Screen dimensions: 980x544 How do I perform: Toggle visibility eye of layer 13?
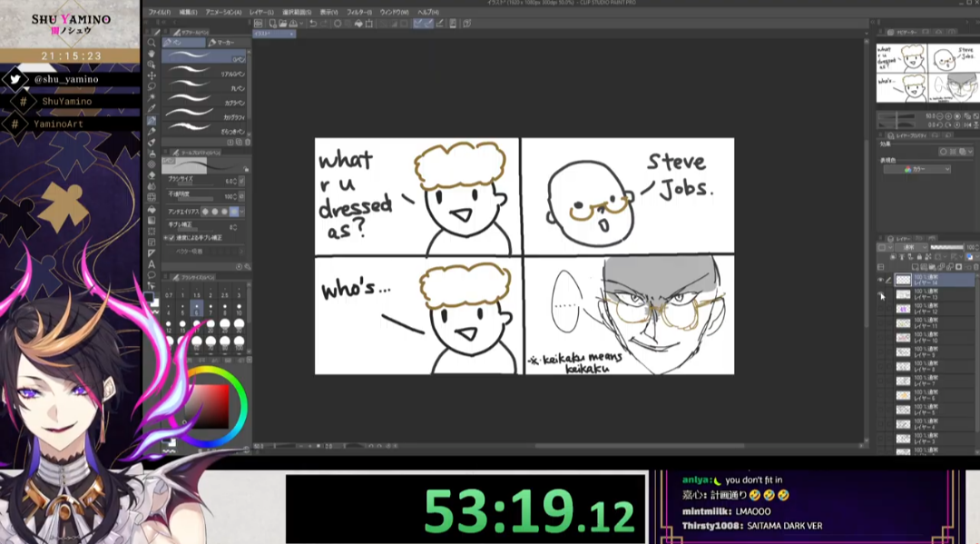pos(880,294)
